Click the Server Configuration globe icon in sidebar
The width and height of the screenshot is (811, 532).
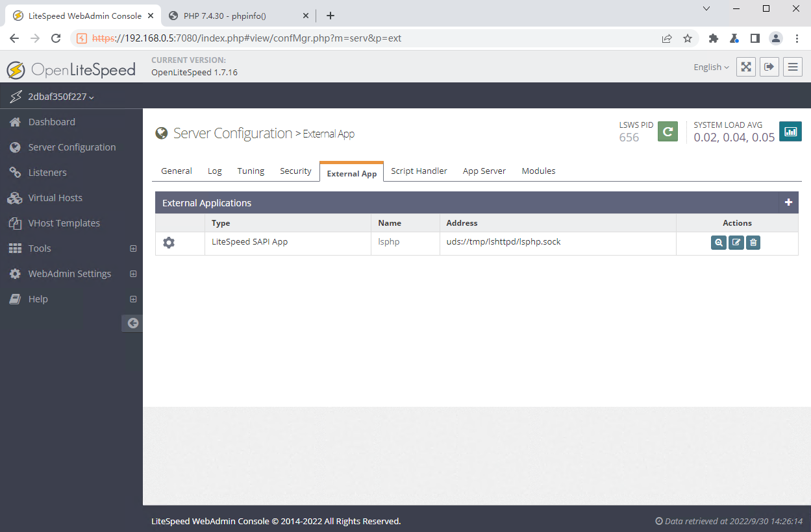coord(15,147)
